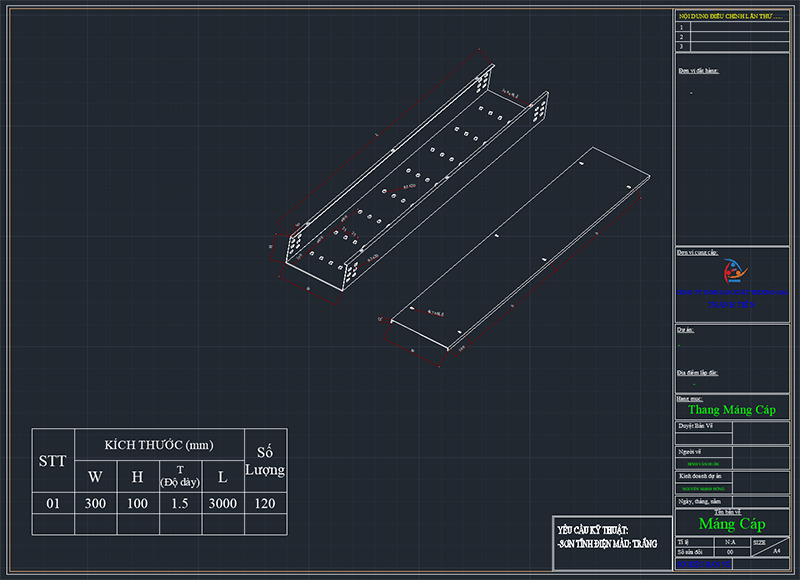This screenshot has height=580, width=800.
Task: Select the 'KÍCH THƯỚC (mm)' table header
Action: tap(160, 445)
